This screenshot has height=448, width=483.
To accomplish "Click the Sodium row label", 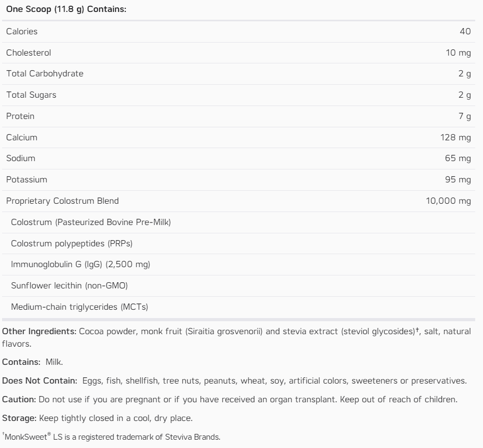I will point(21,159).
